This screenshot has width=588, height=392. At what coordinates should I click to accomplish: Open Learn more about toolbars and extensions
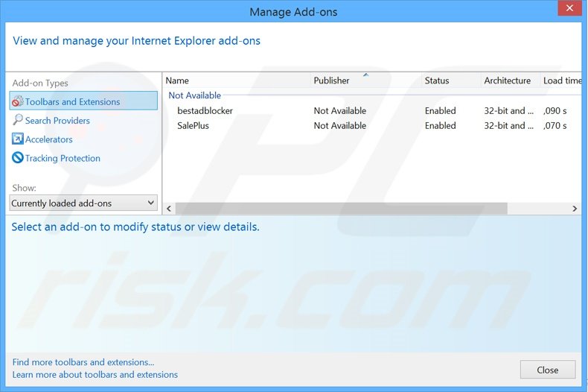(x=95, y=375)
